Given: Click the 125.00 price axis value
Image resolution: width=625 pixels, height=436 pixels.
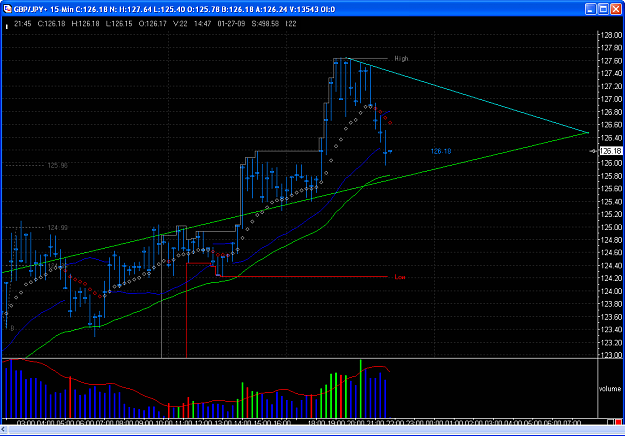Looking at the screenshot, I should tap(612, 227).
